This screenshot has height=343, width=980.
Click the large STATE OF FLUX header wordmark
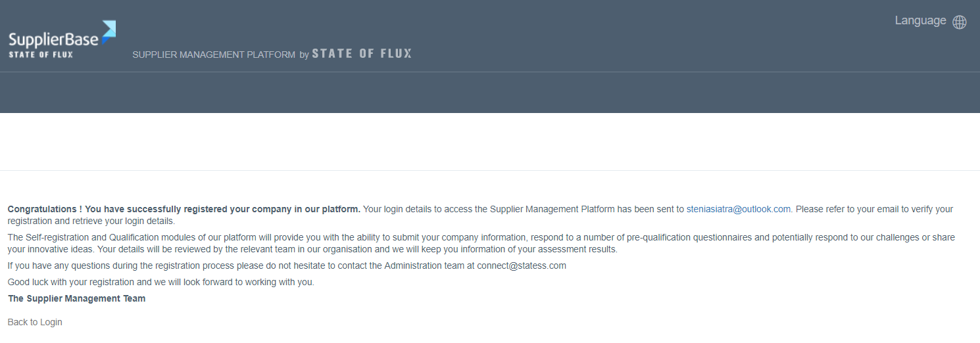[x=361, y=54]
